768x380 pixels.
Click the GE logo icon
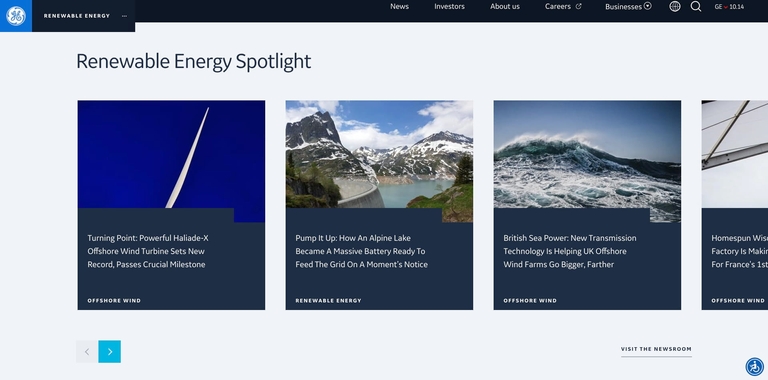click(16, 16)
